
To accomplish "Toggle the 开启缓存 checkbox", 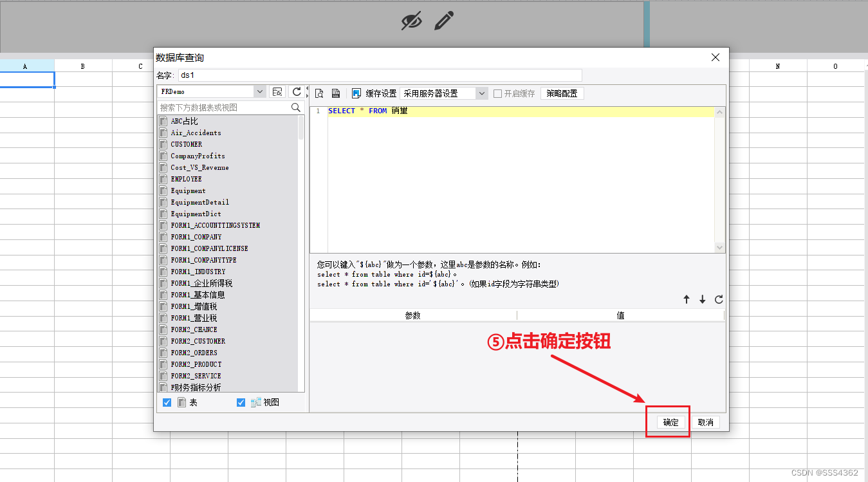I will 497,93.
